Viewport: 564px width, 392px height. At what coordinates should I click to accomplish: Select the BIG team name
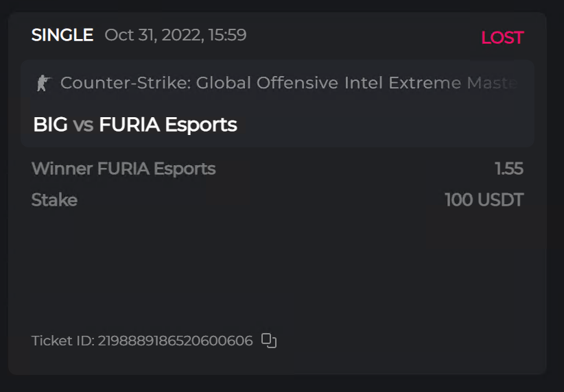tap(50, 125)
